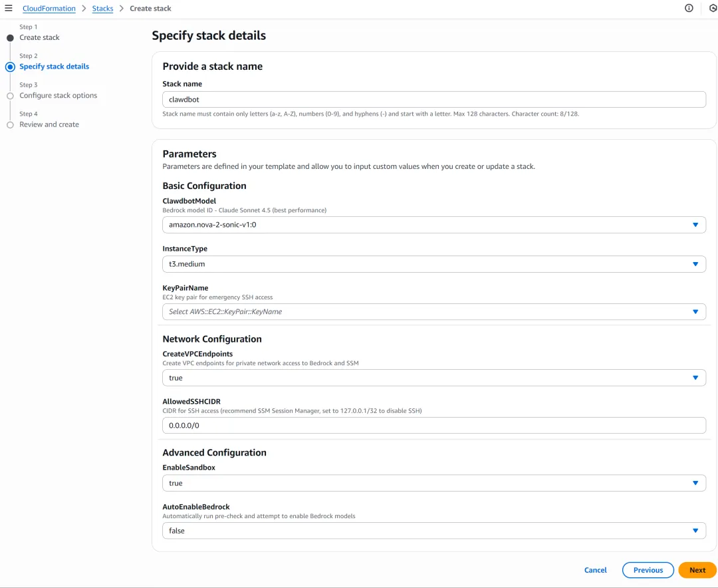Select Specify stack details step label
The height and width of the screenshot is (588, 718).
[x=54, y=67]
